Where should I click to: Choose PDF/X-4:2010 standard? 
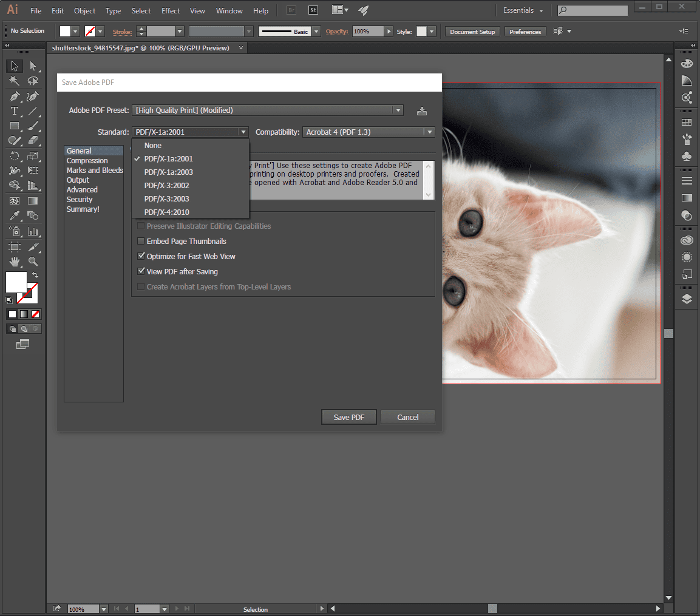(166, 212)
